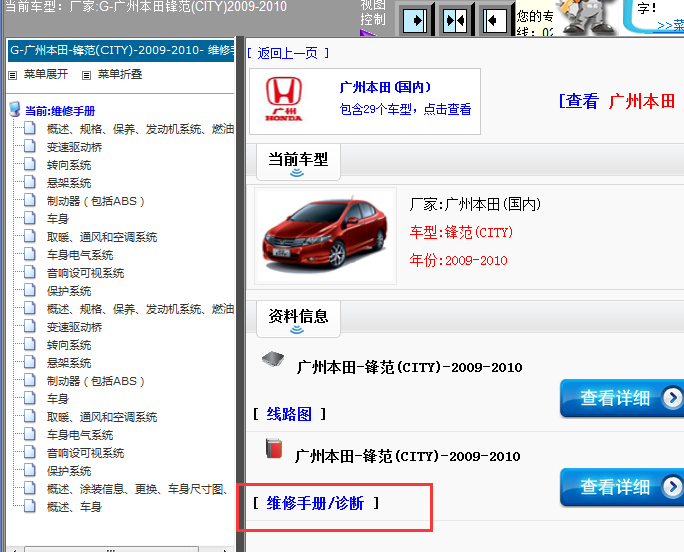The image size is (684, 552).
Task: Open the first 制动器(包括ABS) entry
Action: coord(96,201)
